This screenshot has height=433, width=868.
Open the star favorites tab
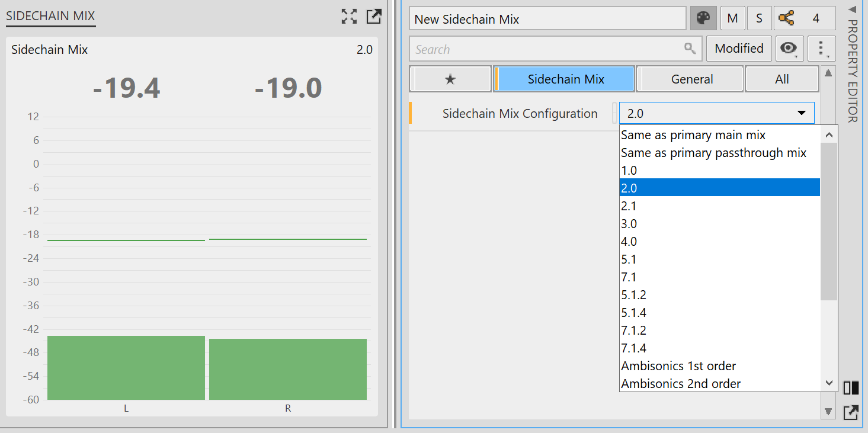[450, 79]
